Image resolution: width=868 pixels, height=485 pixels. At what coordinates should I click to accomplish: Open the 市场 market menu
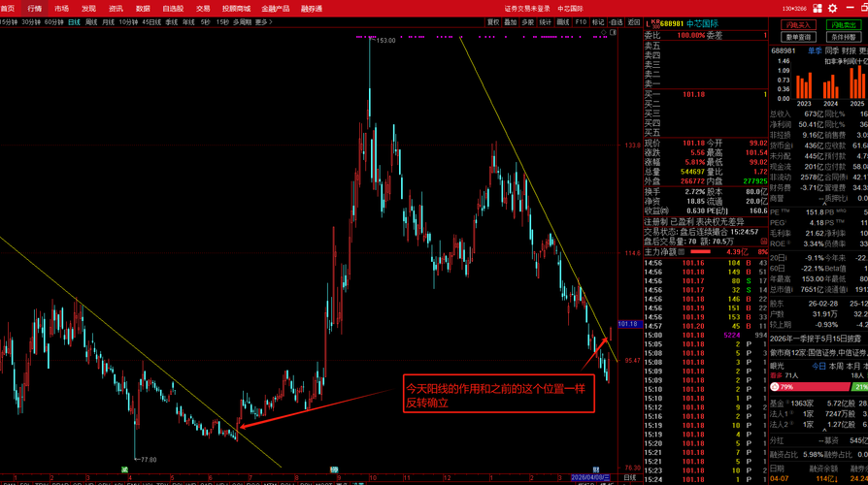pyautogui.click(x=61, y=9)
